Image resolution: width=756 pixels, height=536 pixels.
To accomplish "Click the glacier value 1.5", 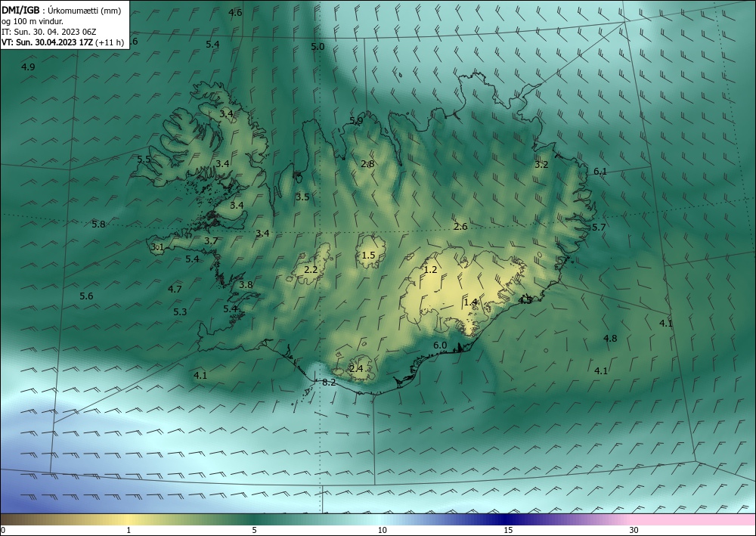I will (368, 255).
